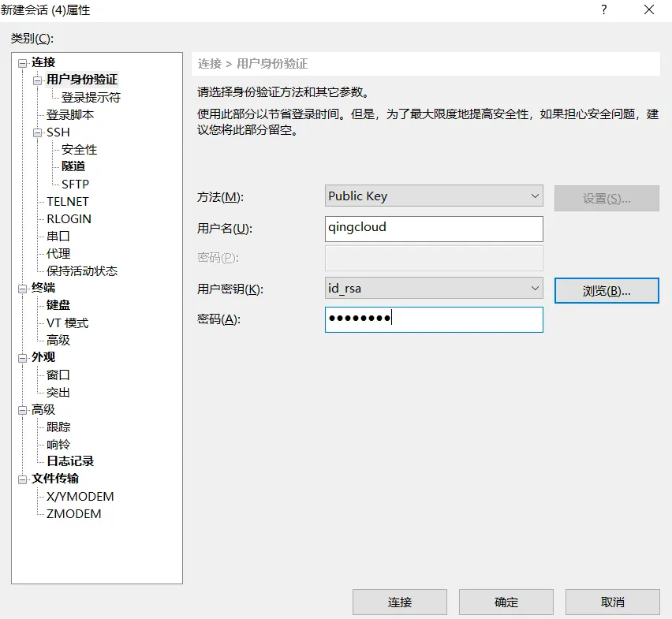The image size is (672, 619).
Task: Select RLOGIN tree item
Action: click(69, 219)
